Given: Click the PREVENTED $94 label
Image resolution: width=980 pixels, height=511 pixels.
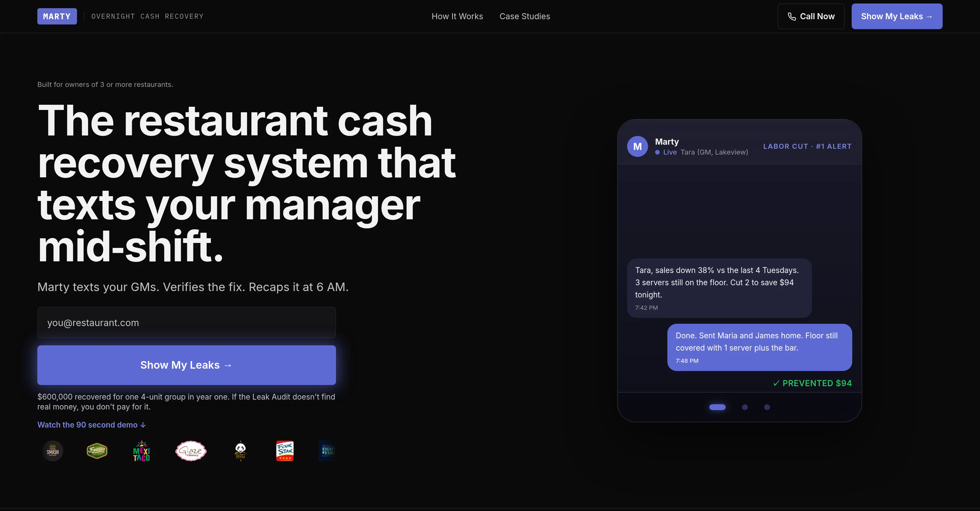Looking at the screenshot, I should [812, 383].
